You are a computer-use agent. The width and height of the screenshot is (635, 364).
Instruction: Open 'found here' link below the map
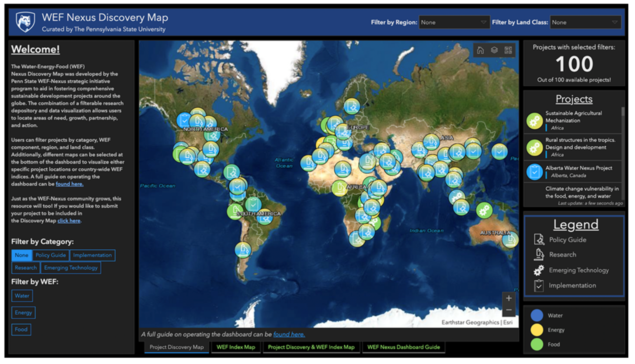pos(289,334)
